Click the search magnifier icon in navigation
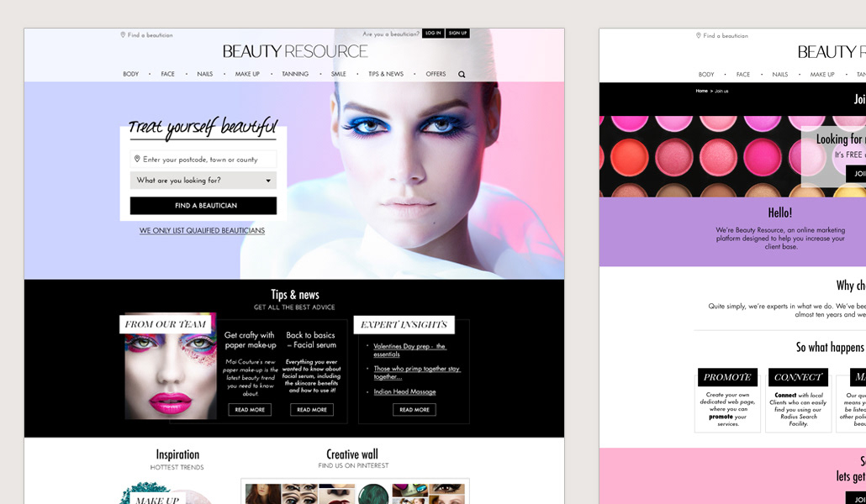This screenshot has width=866, height=504. (x=462, y=74)
